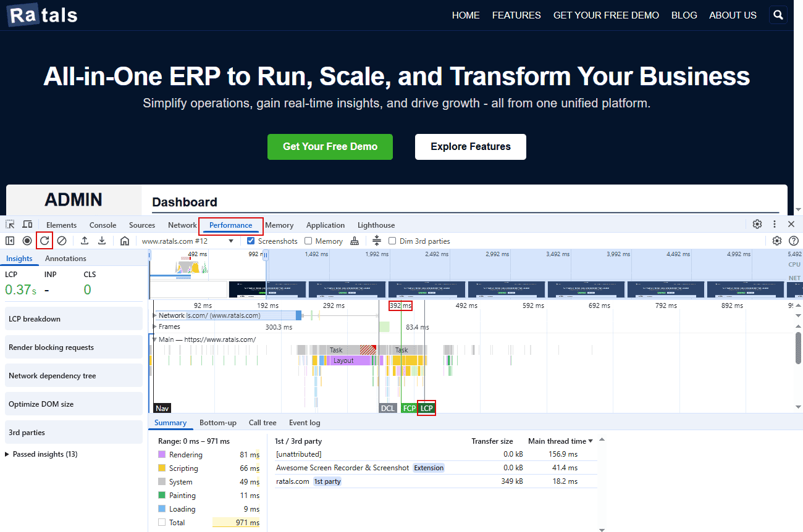Click the record performance button
This screenshot has width=803, height=532.
click(27, 241)
